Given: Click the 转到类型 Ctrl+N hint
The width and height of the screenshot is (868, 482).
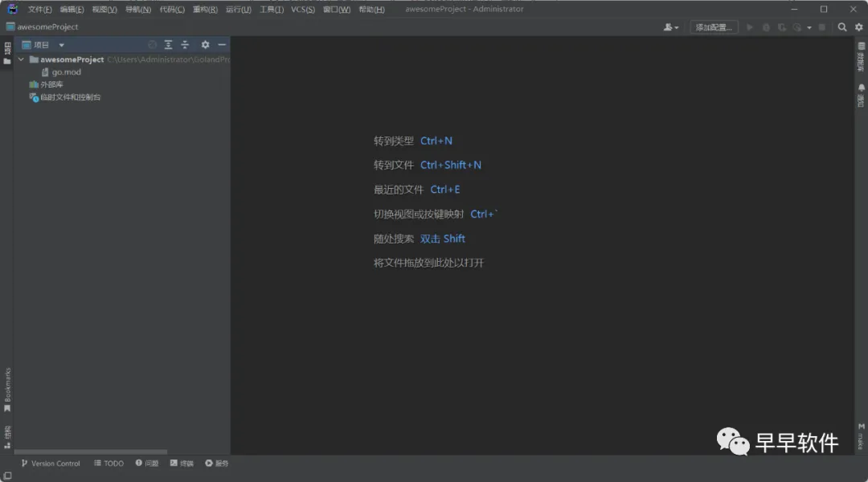Looking at the screenshot, I should [413, 141].
